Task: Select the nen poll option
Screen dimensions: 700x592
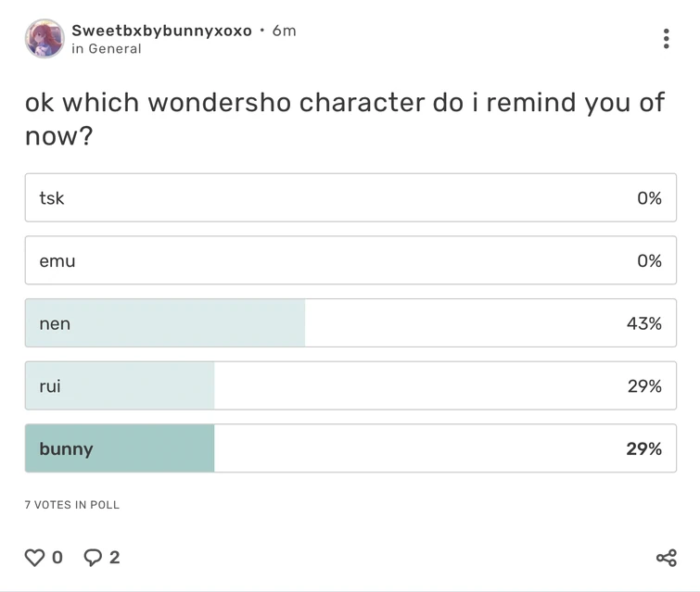Action: click(x=350, y=323)
